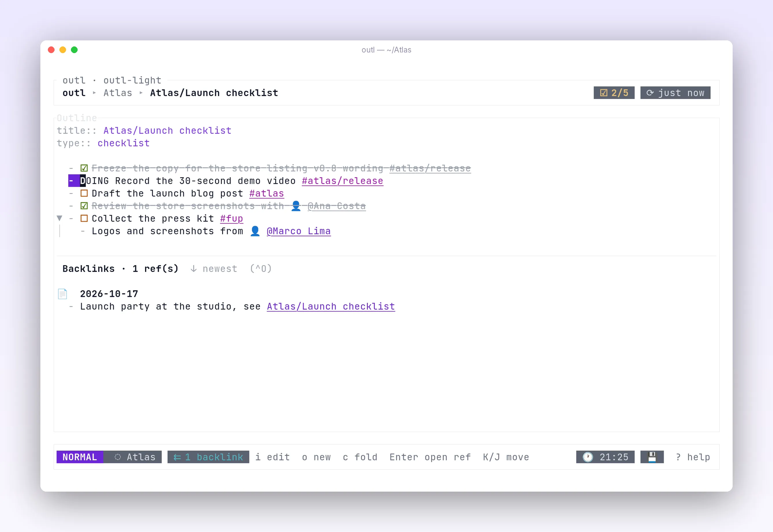Image resolution: width=773 pixels, height=532 pixels.
Task: Click the NORMAL mode indicator
Action: pos(80,457)
